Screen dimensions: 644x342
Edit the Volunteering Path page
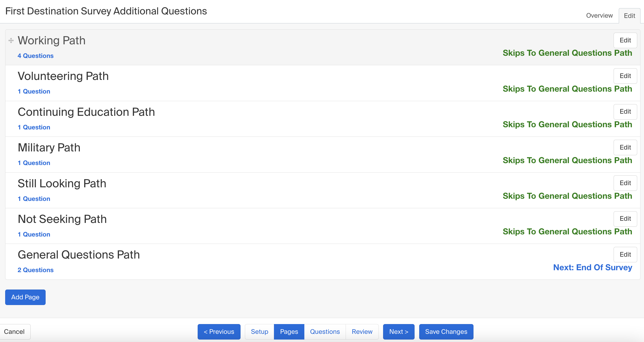click(625, 76)
